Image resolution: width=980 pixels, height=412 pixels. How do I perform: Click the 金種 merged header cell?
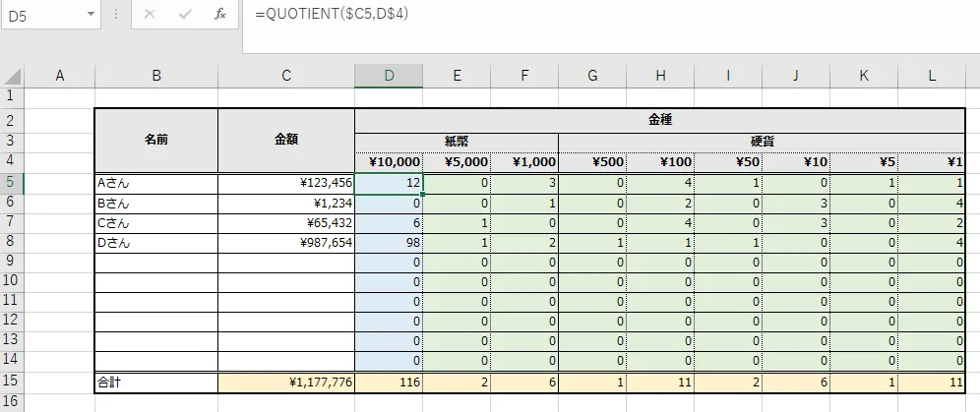point(660,121)
